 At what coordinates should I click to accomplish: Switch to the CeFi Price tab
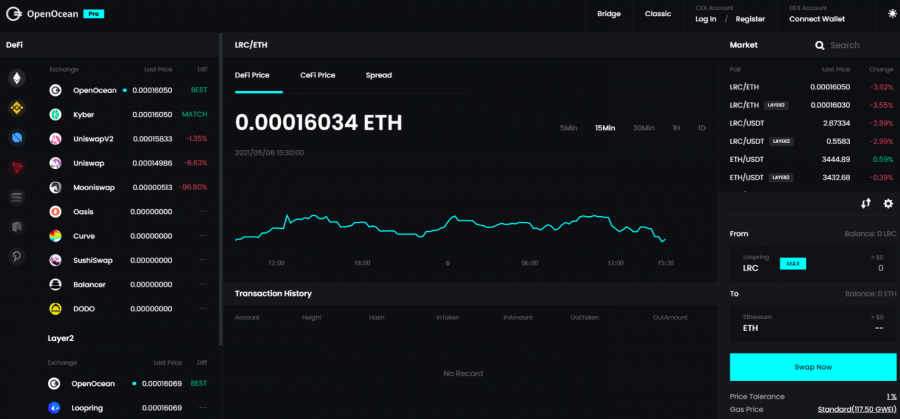pos(317,75)
